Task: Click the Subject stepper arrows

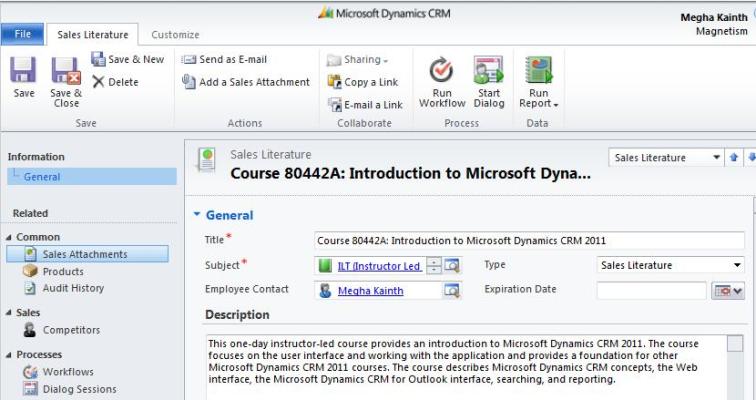Action: (434, 266)
